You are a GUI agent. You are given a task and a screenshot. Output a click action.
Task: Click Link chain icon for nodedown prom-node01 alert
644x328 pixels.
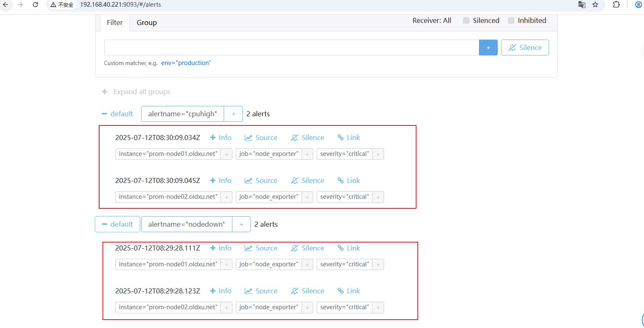[x=340, y=248]
